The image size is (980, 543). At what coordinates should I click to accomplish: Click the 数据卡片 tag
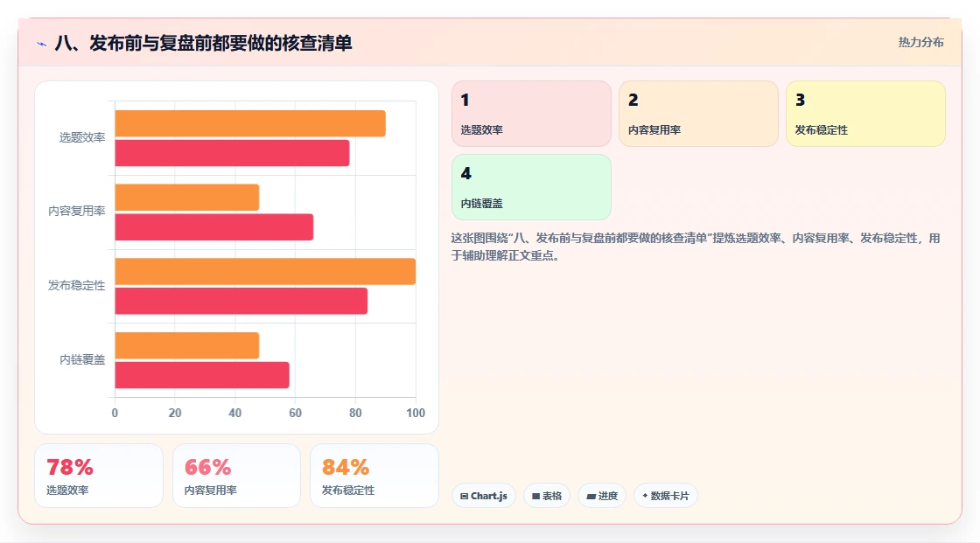pyautogui.click(x=666, y=496)
